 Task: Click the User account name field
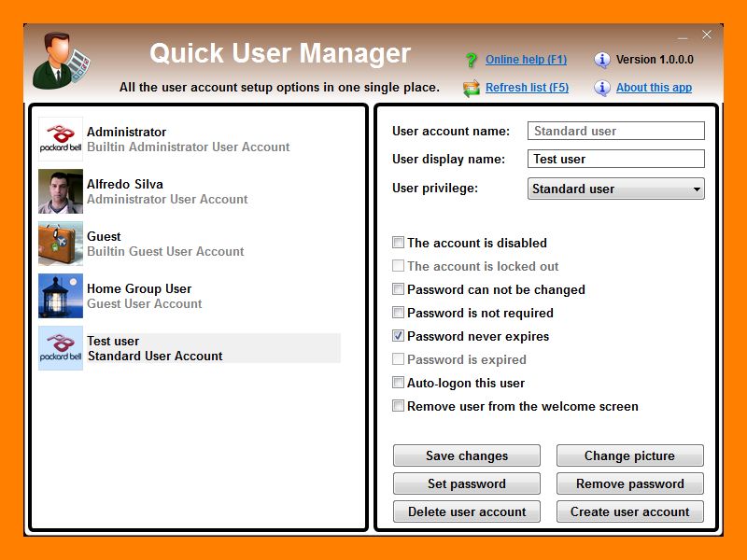[615, 131]
